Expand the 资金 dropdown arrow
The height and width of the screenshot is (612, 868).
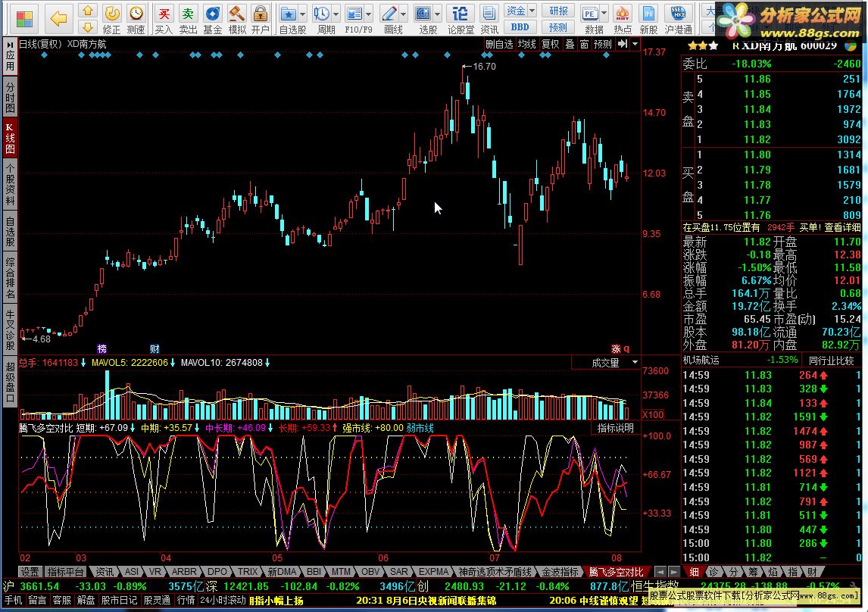pyautogui.click(x=532, y=11)
